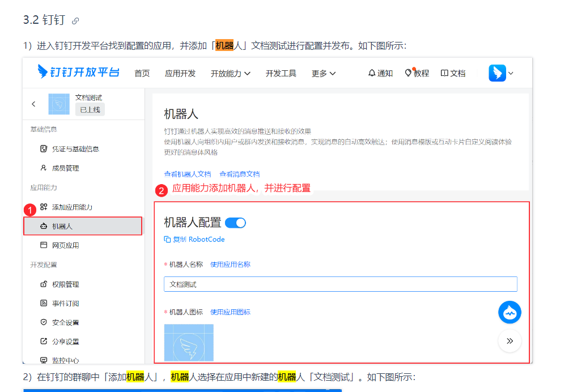Viewport: 573px width, 392px height.
Task: Click the copy icon beside 复制 RobotCode
Action: pyautogui.click(x=167, y=239)
